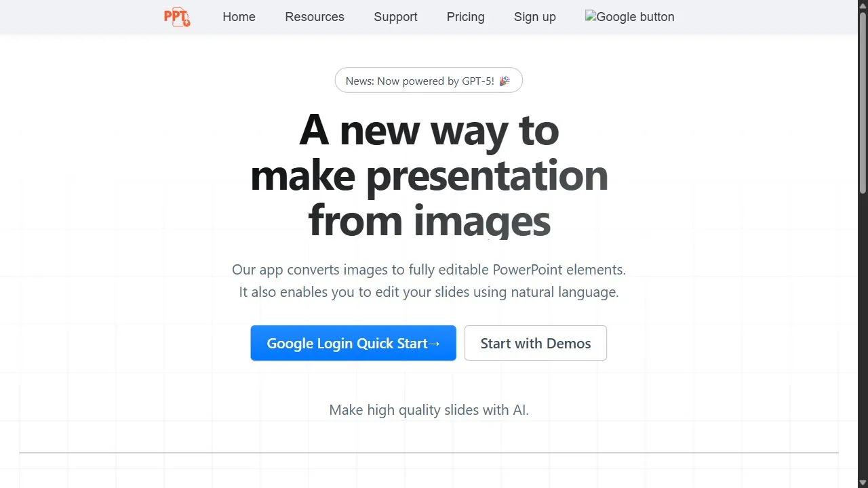Go to Resources in navigation bar
The height and width of the screenshot is (488, 868).
coord(315,17)
